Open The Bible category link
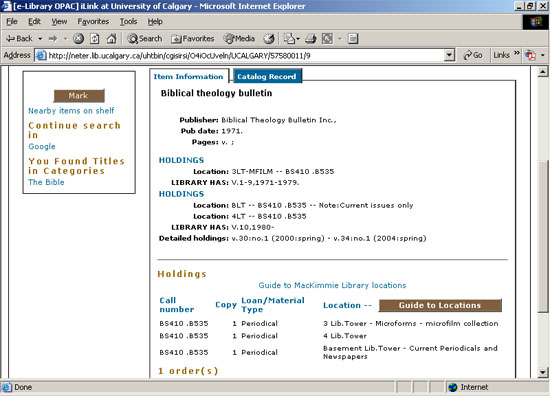The height and width of the screenshot is (396, 550). pyautogui.click(x=46, y=182)
